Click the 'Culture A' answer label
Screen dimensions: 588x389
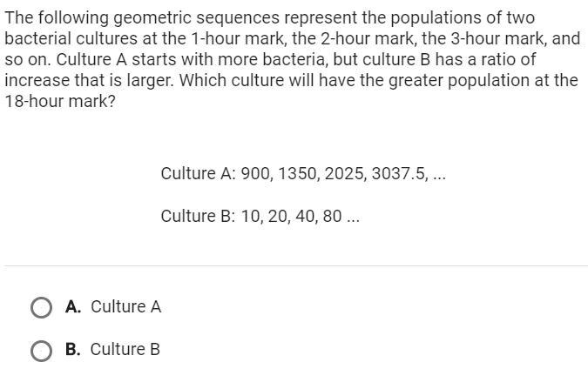pyautogui.click(x=125, y=307)
